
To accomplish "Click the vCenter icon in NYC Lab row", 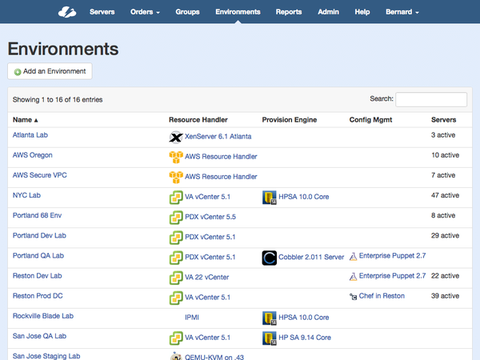I will click(x=176, y=197).
